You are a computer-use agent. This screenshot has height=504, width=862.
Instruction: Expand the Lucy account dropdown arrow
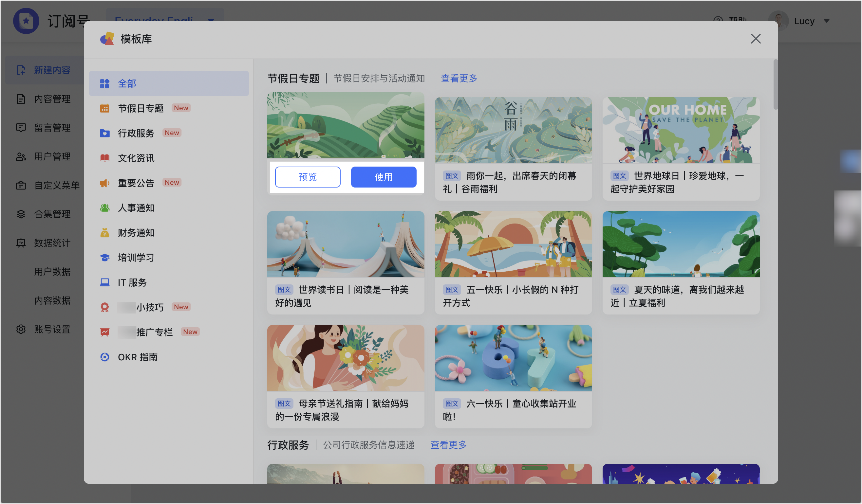pyautogui.click(x=826, y=21)
